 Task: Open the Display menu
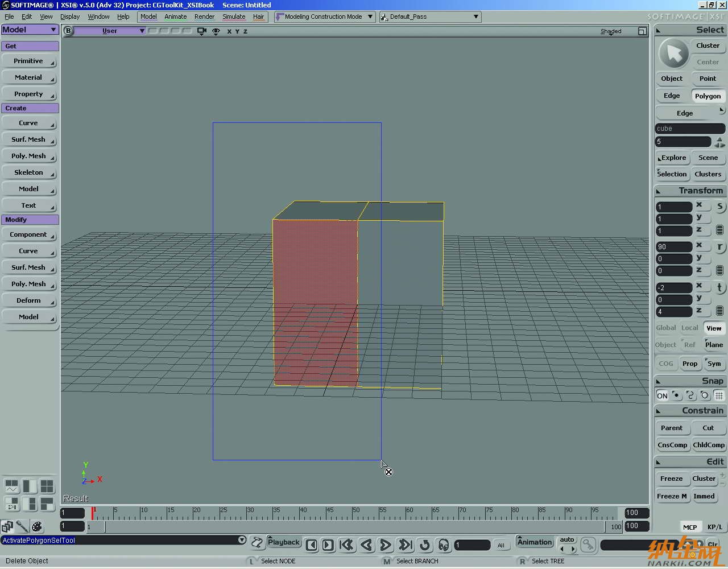70,17
